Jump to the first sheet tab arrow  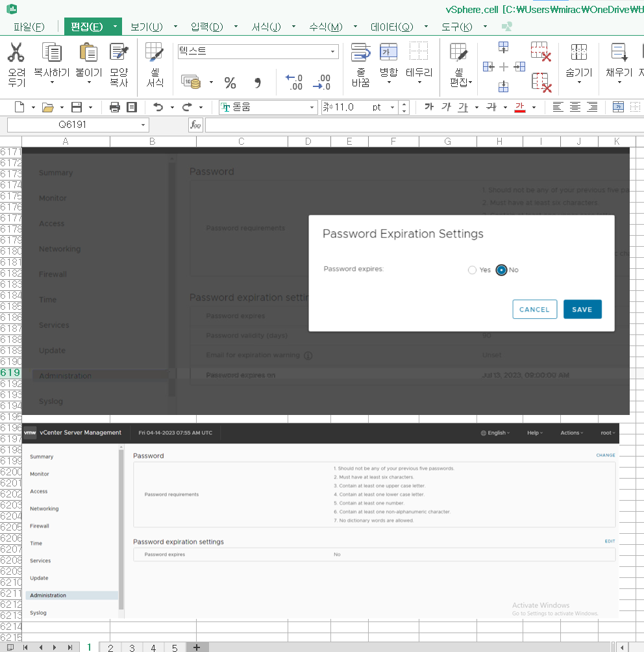click(x=25, y=647)
